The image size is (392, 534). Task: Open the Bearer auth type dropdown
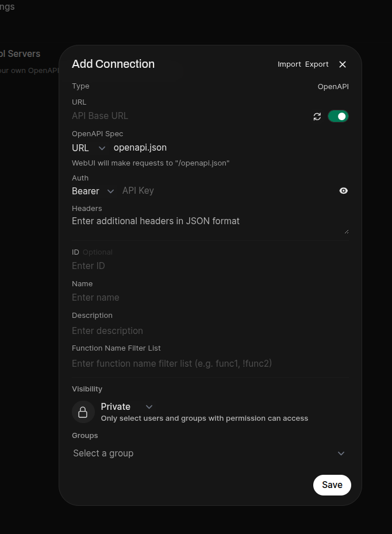pos(93,191)
